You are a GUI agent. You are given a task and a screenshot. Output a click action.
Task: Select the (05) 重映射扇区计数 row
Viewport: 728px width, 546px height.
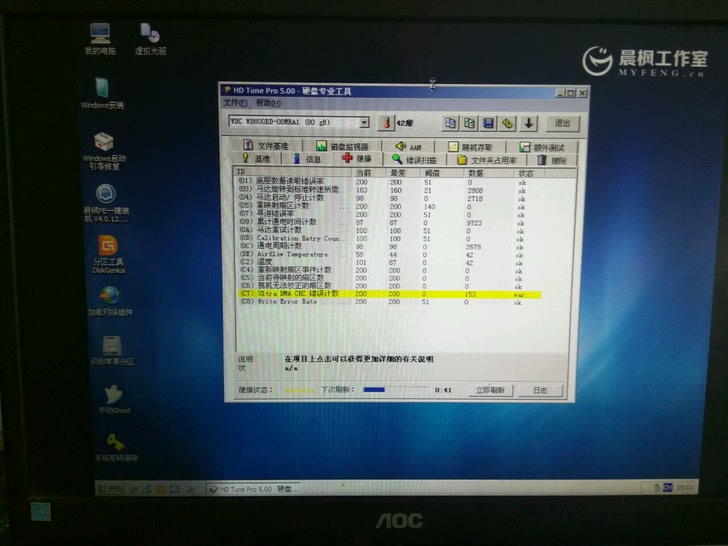[x=384, y=206]
